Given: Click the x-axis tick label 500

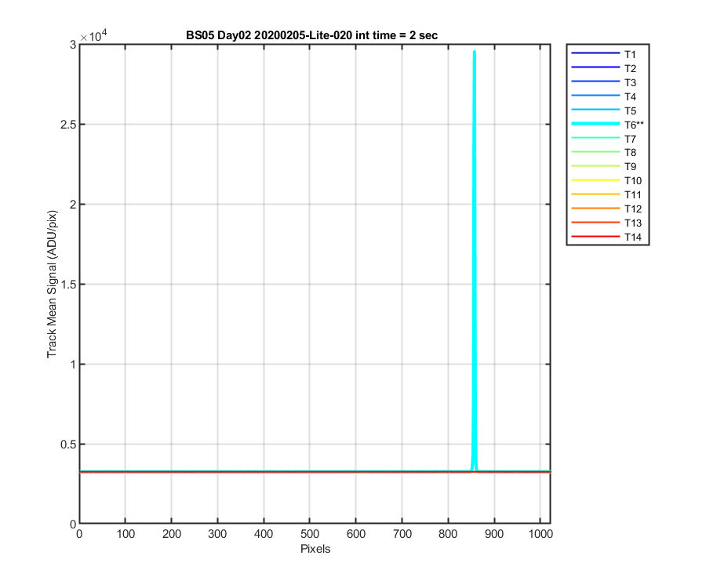Looking at the screenshot, I should coord(310,534).
